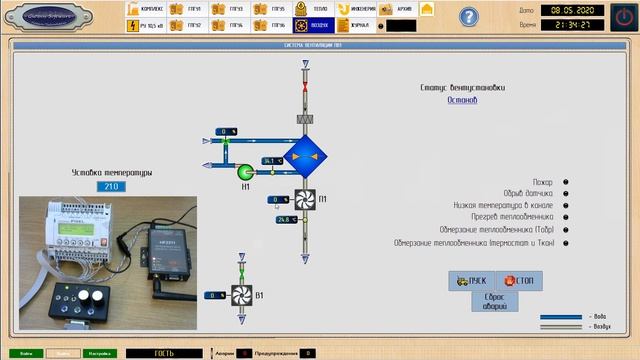Switch to the ИНЖЕНЕРИЯ section
Viewport: 640px width, 360px height.
pos(356,9)
